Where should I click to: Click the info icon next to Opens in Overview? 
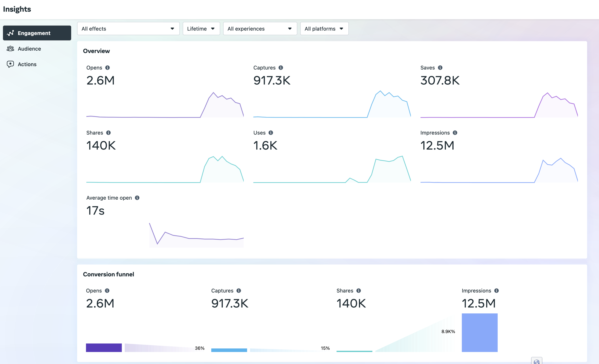click(107, 68)
